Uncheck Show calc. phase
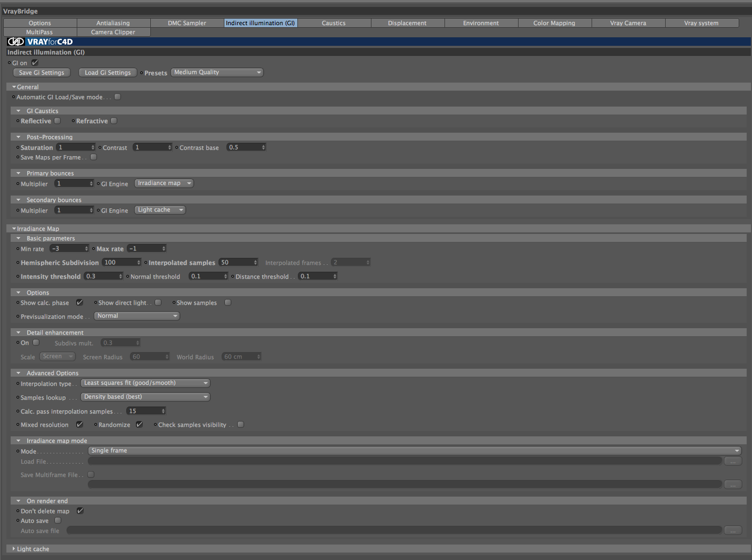Viewport: 752px width, 560px height. 79,303
